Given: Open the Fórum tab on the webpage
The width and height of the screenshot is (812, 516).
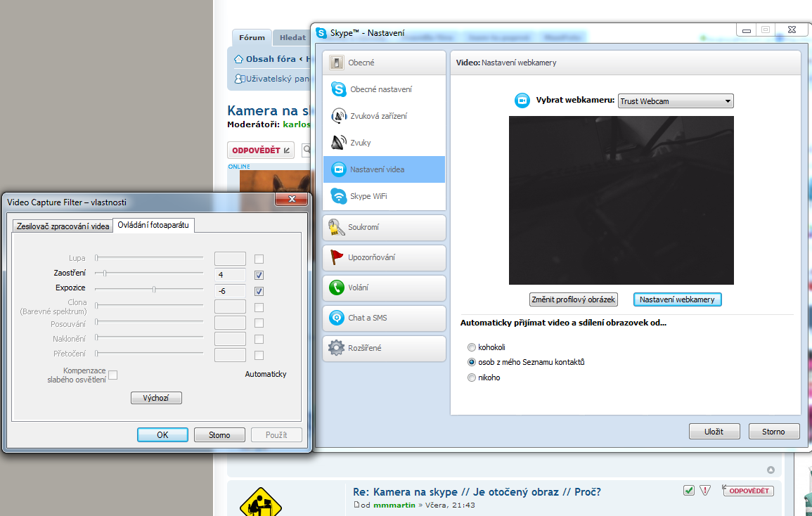Looking at the screenshot, I should pyautogui.click(x=252, y=37).
